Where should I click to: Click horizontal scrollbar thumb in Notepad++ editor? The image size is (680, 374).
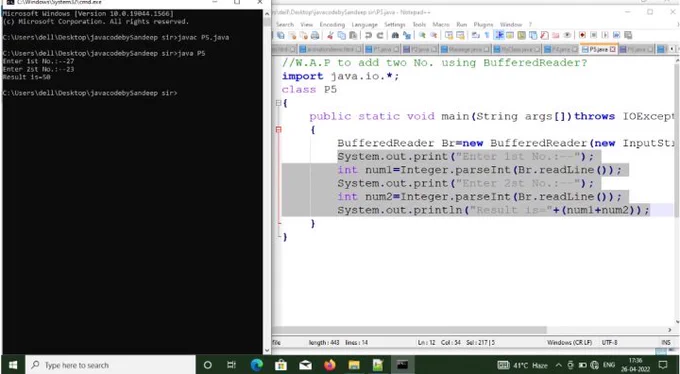click(409, 330)
